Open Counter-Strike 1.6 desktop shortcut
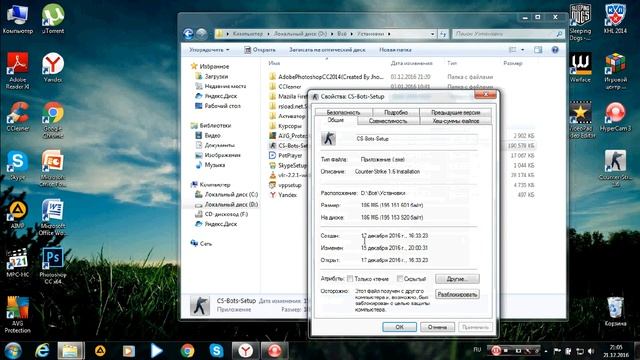This screenshot has height=360, width=640. tap(615, 168)
